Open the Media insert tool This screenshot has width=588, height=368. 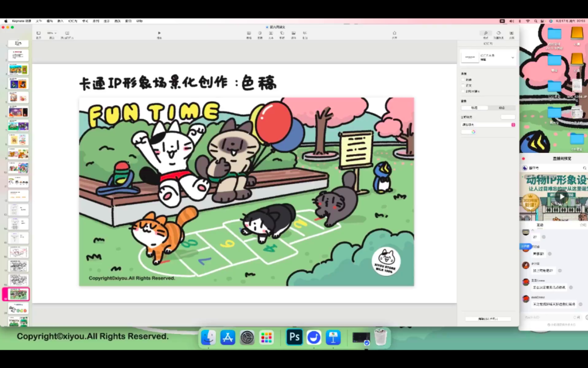point(293,33)
